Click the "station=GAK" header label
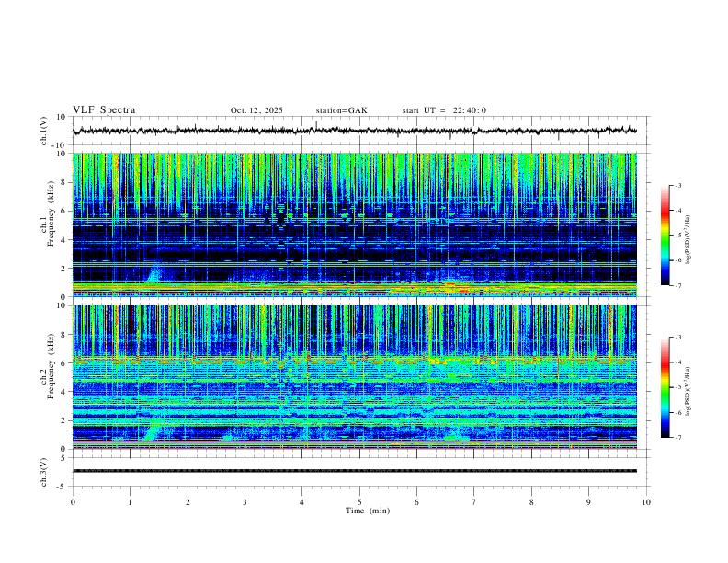This screenshot has height=563, width=728. point(341,110)
